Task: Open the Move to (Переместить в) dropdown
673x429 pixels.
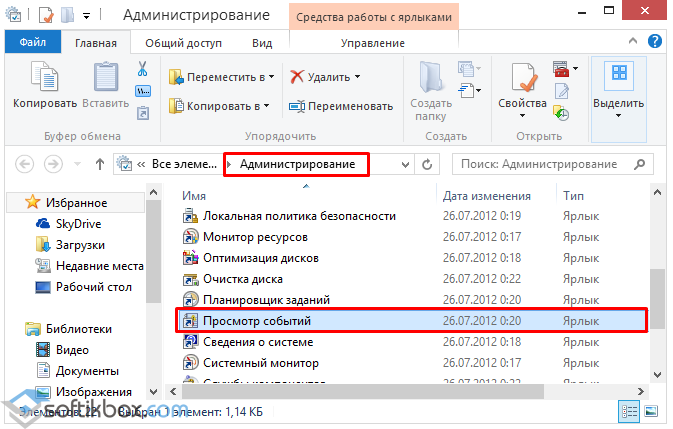Action: click(x=222, y=76)
